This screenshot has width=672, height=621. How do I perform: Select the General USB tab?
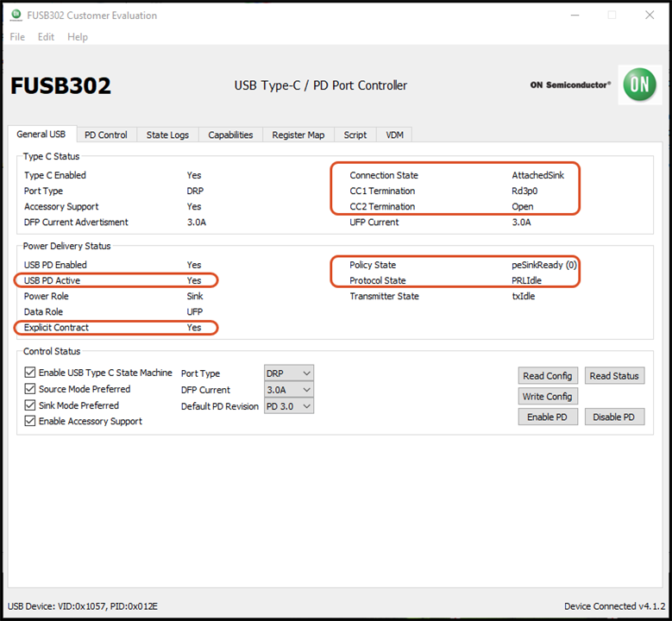(41, 135)
